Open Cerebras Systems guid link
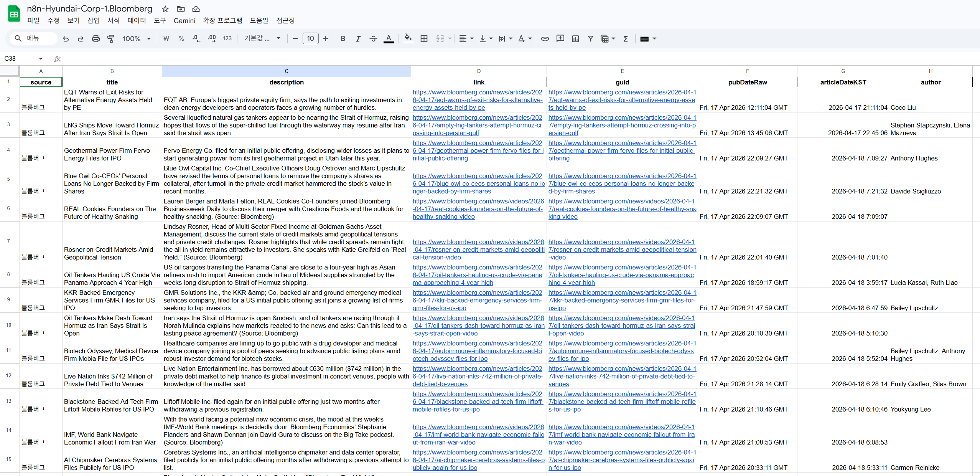 pyautogui.click(x=622, y=460)
